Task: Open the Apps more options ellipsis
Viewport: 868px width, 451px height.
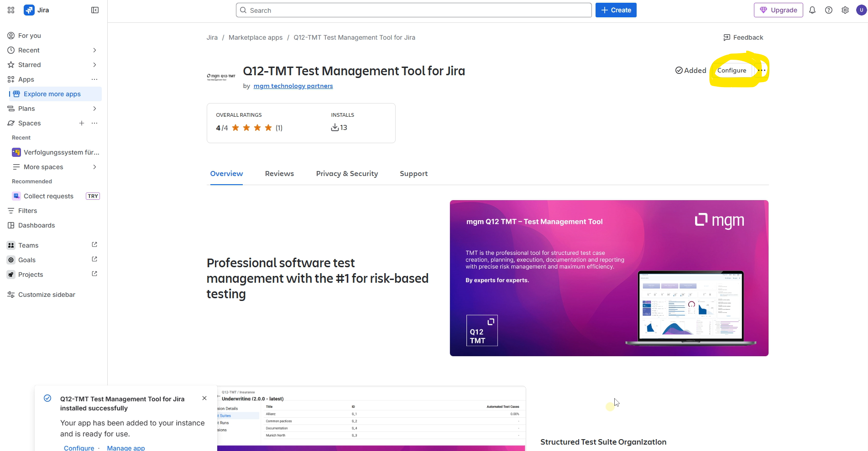Action: [x=94, y=79]
